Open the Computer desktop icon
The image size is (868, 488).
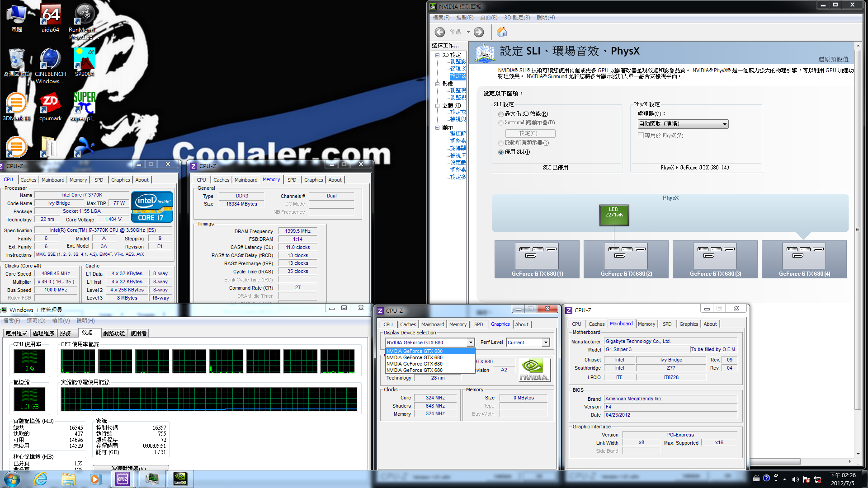click(x=17, y=18)
